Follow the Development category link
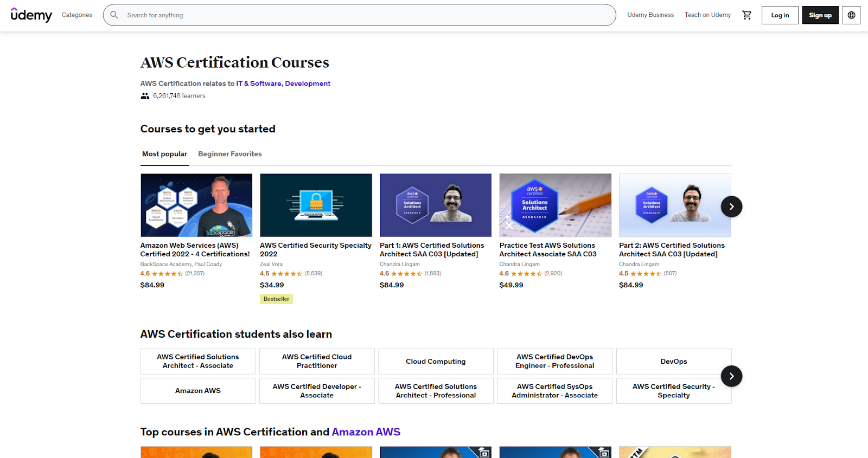 (x=308, y=83)
